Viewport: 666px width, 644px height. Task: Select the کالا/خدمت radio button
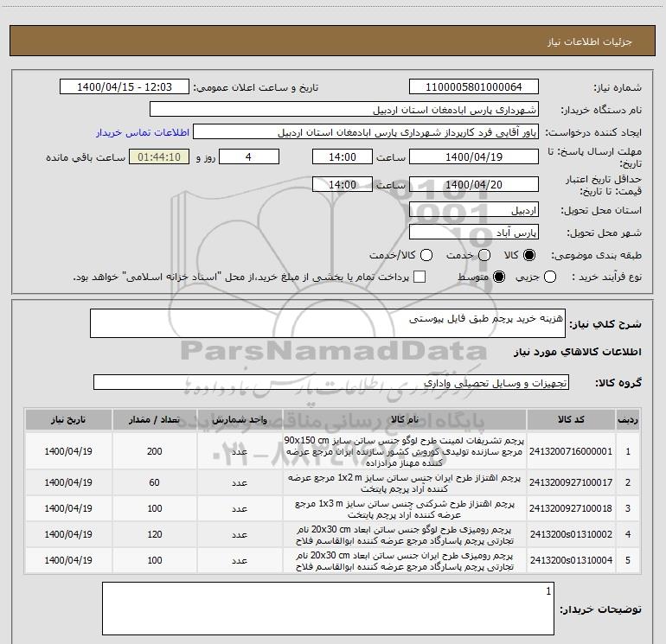click(426, 255)
